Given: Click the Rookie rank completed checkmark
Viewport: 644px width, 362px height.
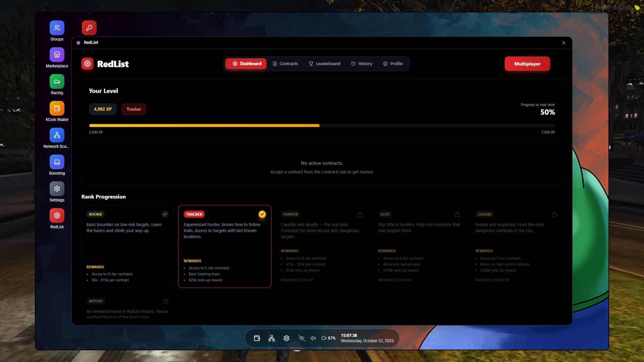Looking at the screenshot, I should 165,214.
